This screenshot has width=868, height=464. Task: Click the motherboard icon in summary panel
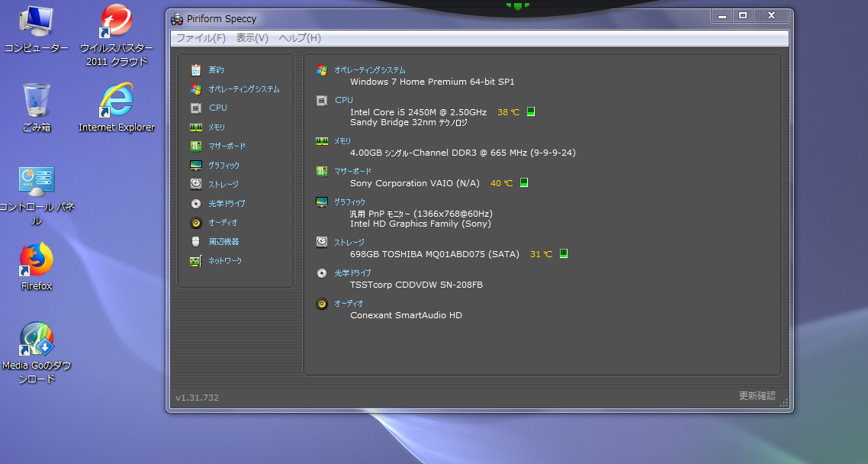[322, 172]
